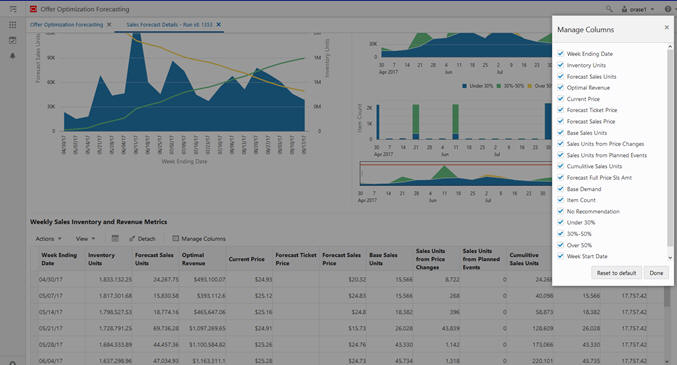This screenshot has width=677, height=365.
Task: Close the Sales Forecast Details tab
Action: pos(218,25)
